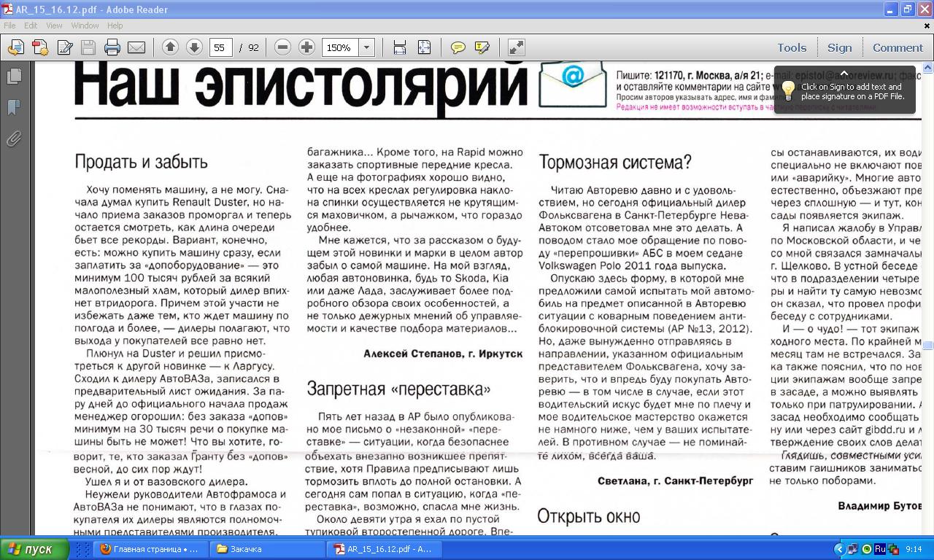
Task: Open the Sign pane
Action: (x=839, y=47)
